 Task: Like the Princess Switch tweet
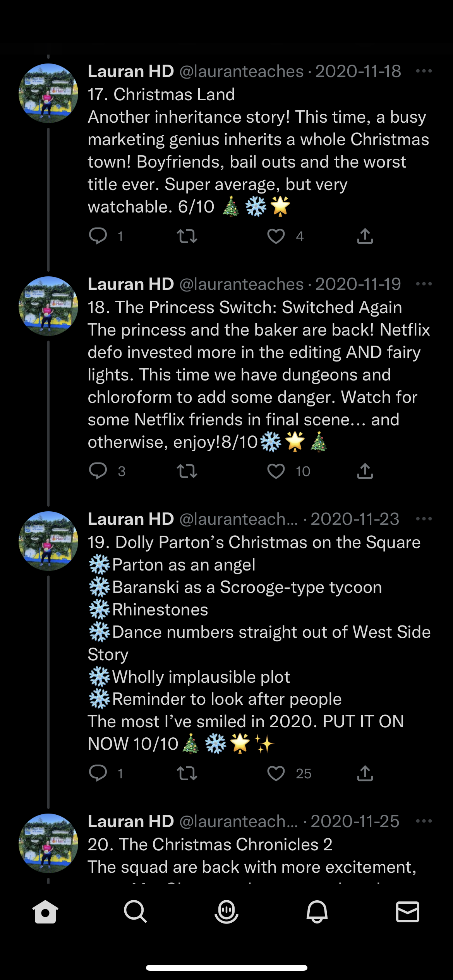coord(276,471)
